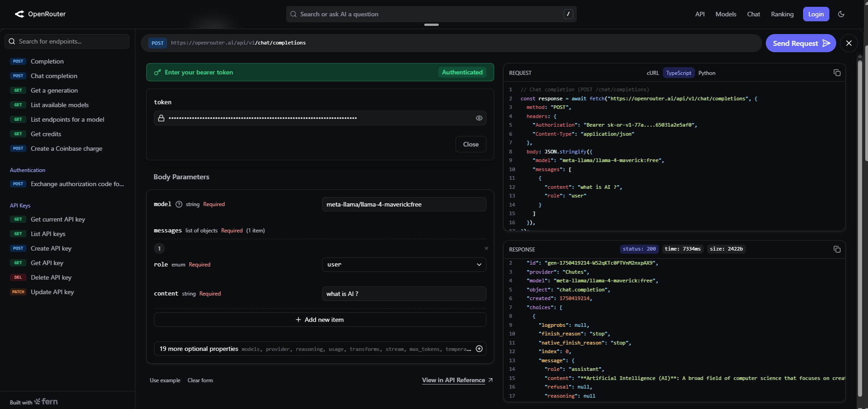Copy the response JSON output
This screenshot has height=409, width=868.
click(837, 249)
